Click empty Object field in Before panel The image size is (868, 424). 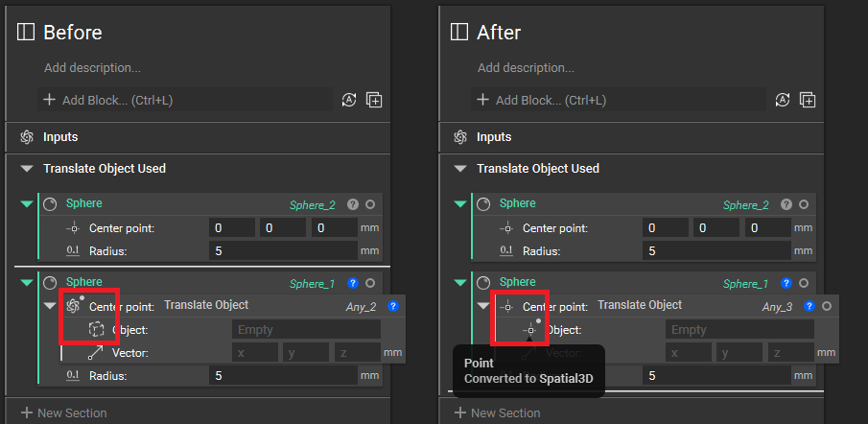click(x=306, y=329)
